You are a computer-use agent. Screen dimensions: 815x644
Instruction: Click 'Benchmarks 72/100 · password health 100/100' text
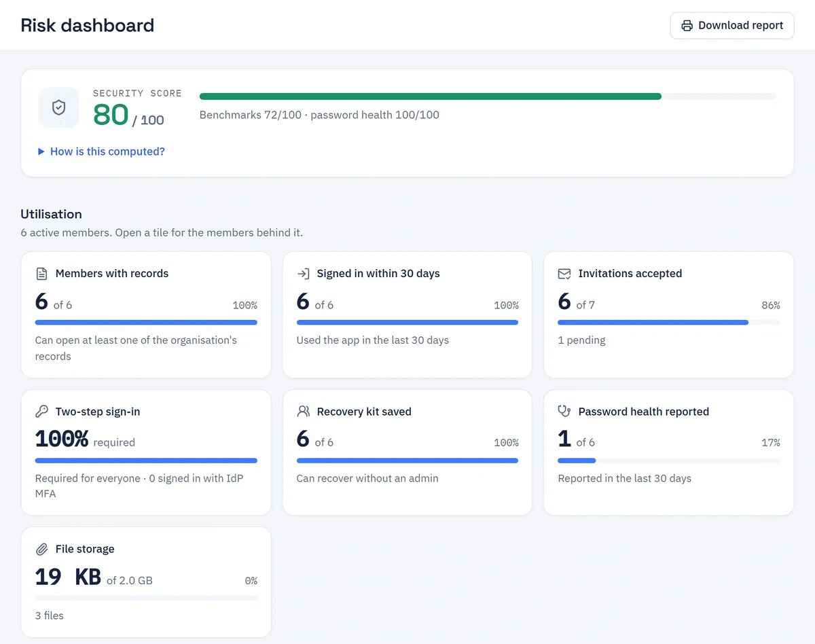[319, 115]
